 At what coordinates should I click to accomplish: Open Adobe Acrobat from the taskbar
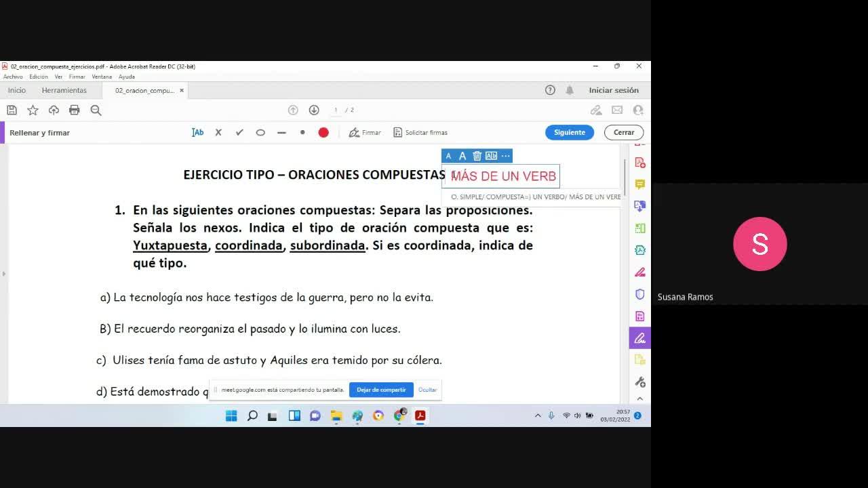coord(420,415)
